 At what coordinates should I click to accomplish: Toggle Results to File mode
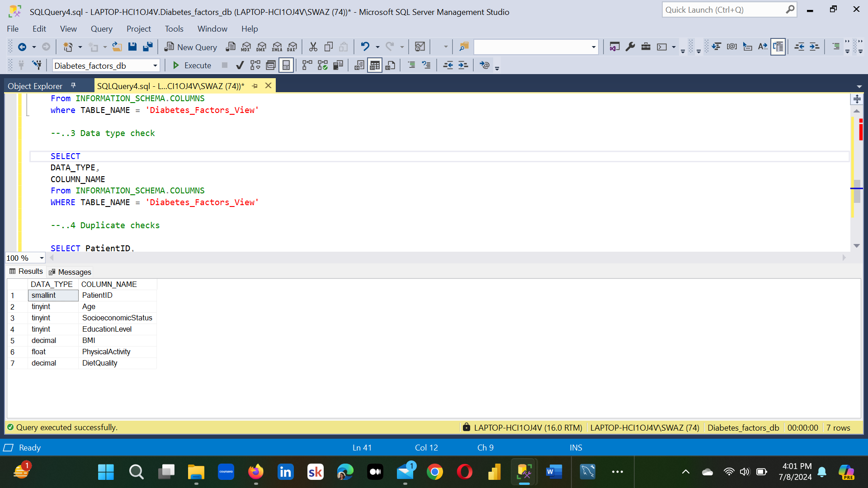pyautogui.click(x=390, y=66)
